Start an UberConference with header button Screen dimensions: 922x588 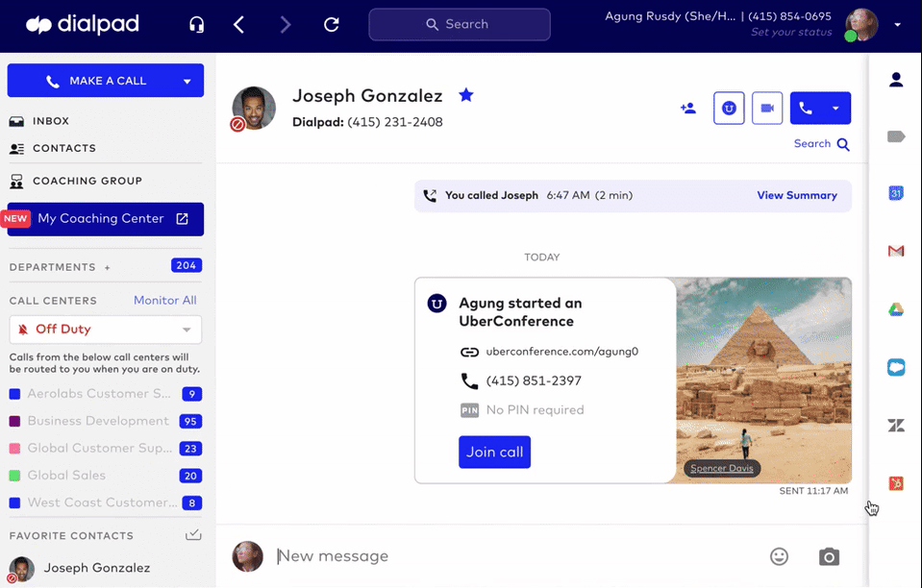point(729,108)
